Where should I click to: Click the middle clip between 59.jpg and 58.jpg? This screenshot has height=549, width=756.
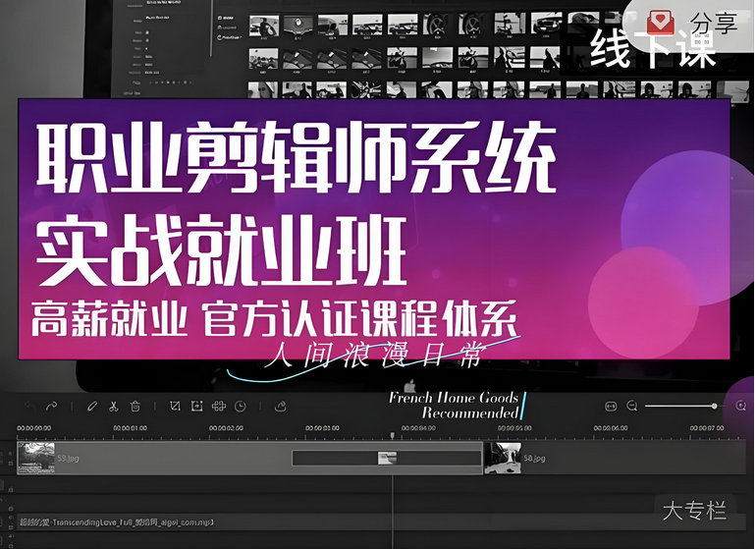tap(387, 458)
